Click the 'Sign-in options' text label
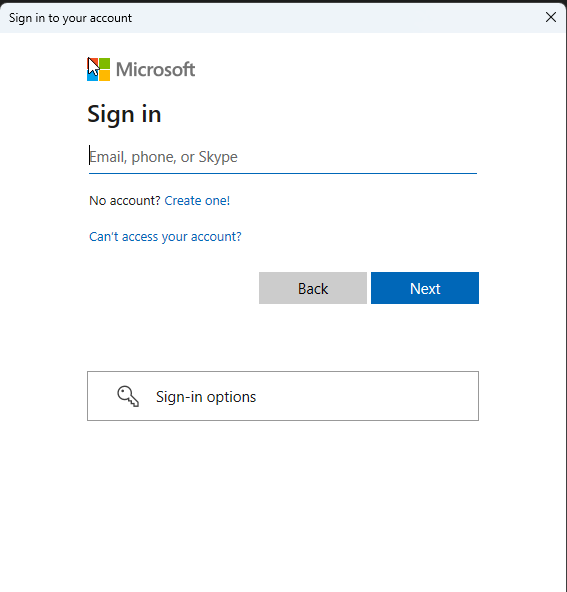This screenshot has height=592, width=567. 206,397
